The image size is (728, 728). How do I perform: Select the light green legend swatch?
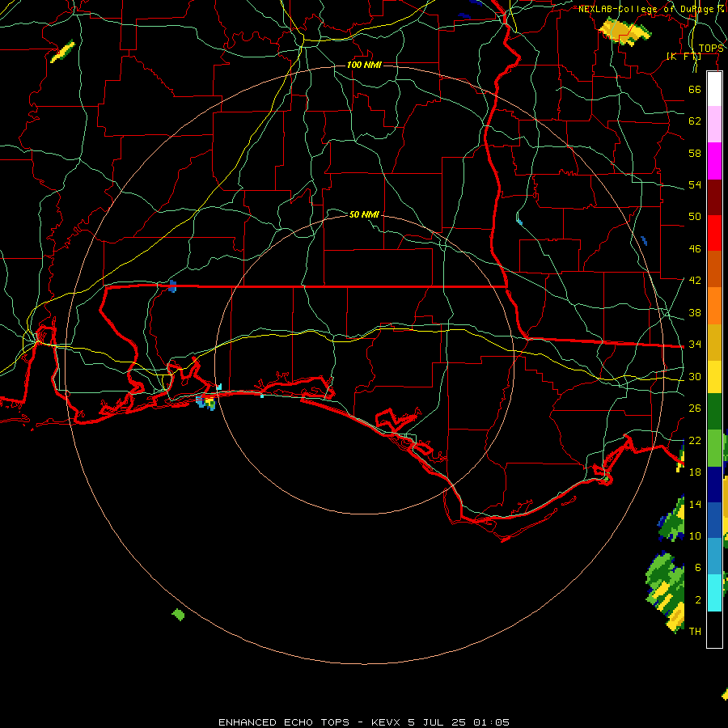point(714,448)
